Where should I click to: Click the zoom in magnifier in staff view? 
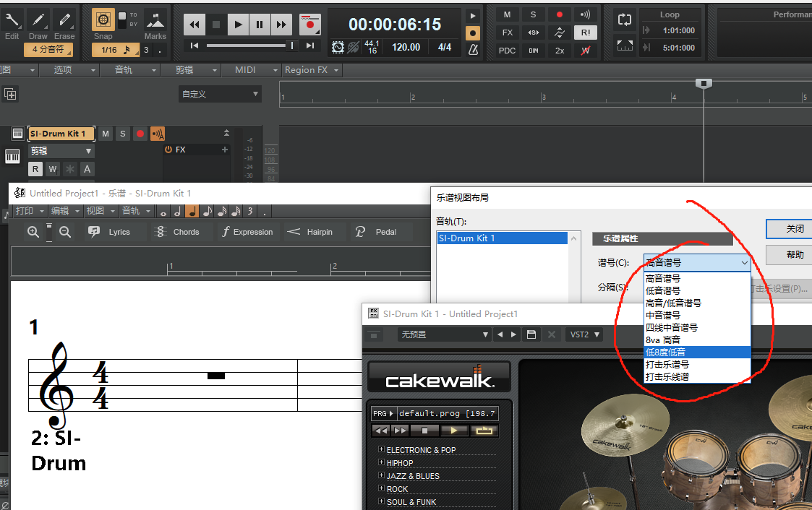pos(33,232)
